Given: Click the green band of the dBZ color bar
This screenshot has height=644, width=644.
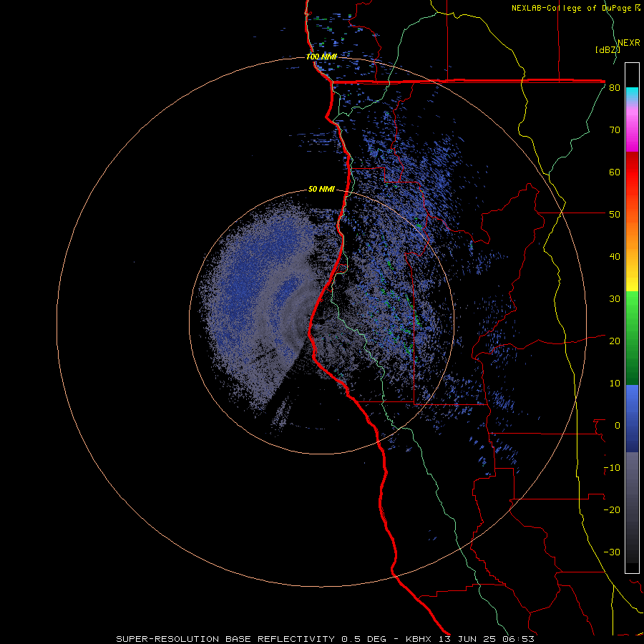Looking at the screenshot, I should click(632, 338).
